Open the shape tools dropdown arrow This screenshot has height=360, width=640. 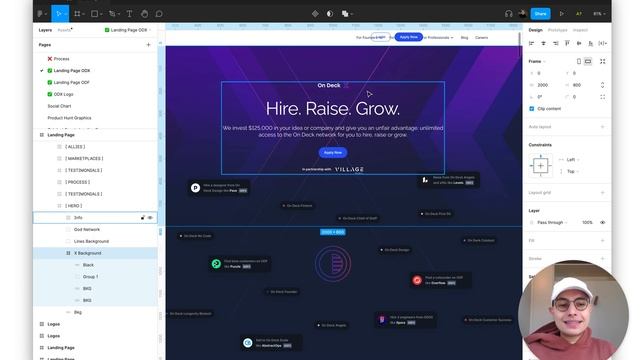(101, 14)
